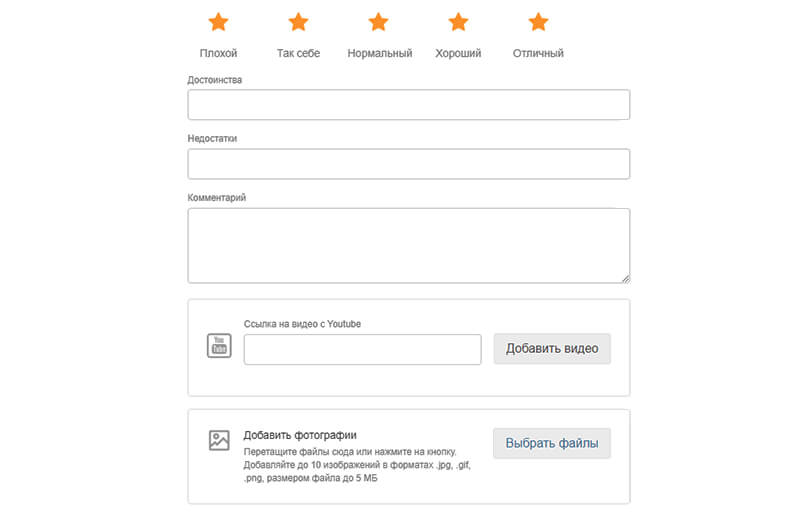Focus the Достоинства input field
Screen dimensions: 800x512
[408, 105]
